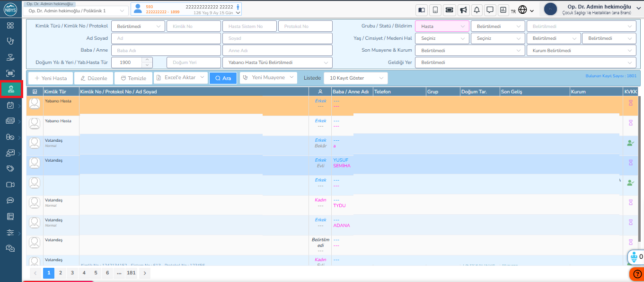Open the tag label sidebar icon
The image size is (644, 282).
tap(10, 169)
